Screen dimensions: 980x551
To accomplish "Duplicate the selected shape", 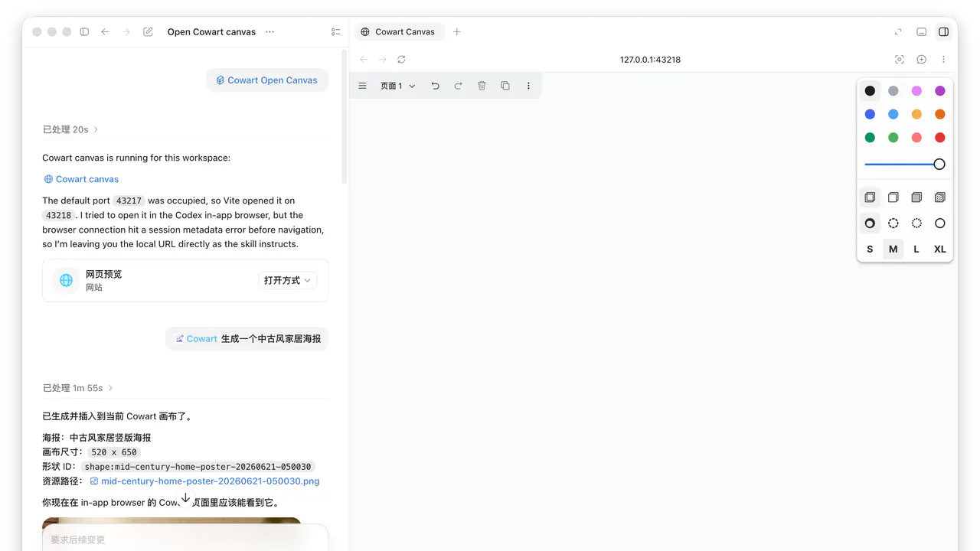I will tap(505, 86).
